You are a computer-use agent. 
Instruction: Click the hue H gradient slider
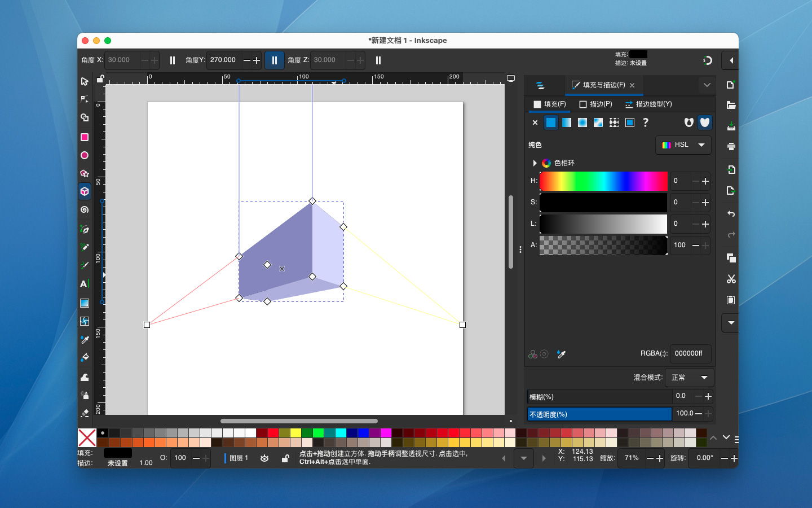[603, 181]
